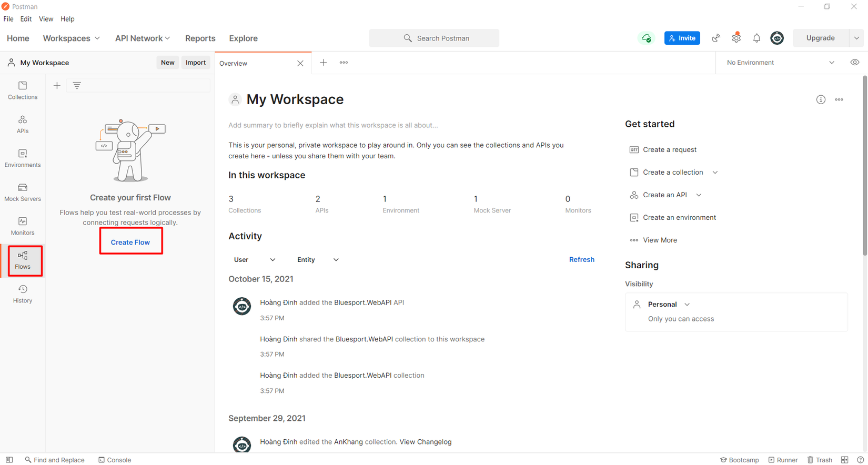Open the Bluesport.WebAPI API activity link
The image size is (868, 465).
coord(363,302)
